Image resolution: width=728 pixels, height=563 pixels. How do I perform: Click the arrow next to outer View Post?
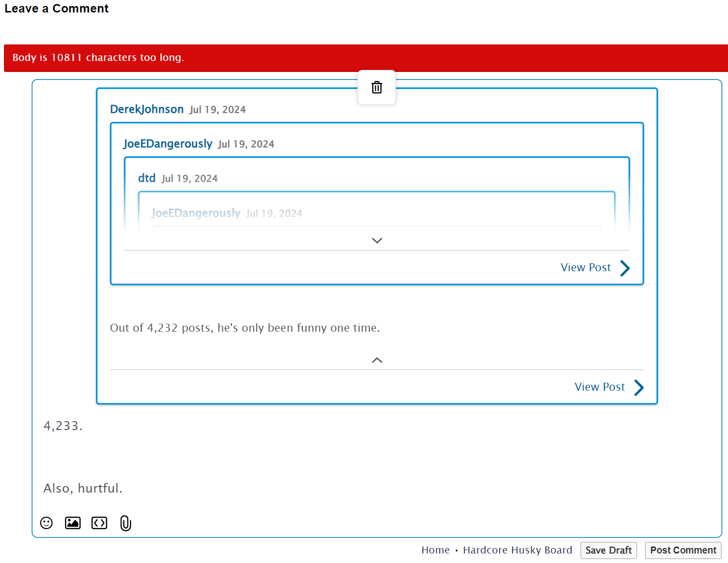pos(639,388)
